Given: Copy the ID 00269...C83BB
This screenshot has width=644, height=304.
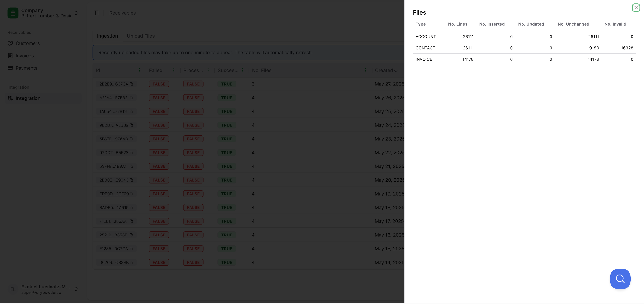Looking at the screenshot, I should point(132,262).
